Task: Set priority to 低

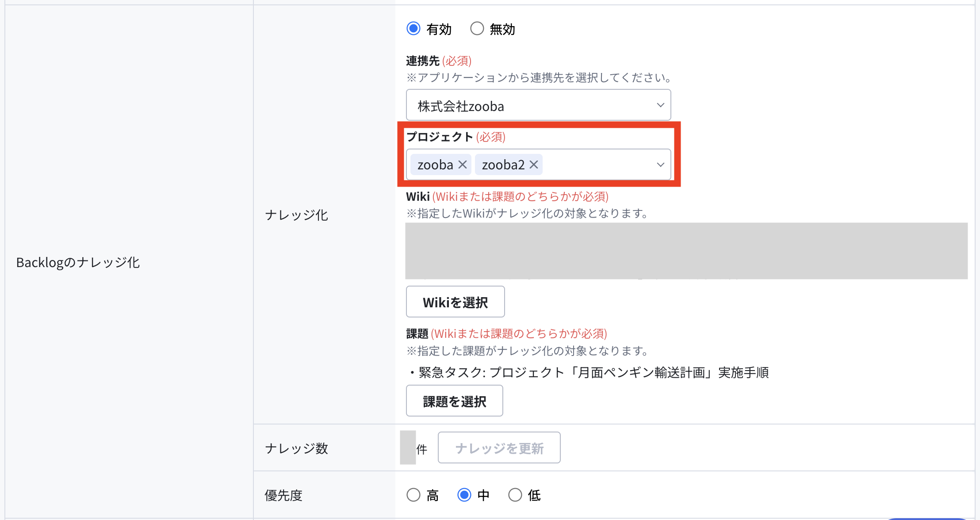Action: (x=515, y=495)
